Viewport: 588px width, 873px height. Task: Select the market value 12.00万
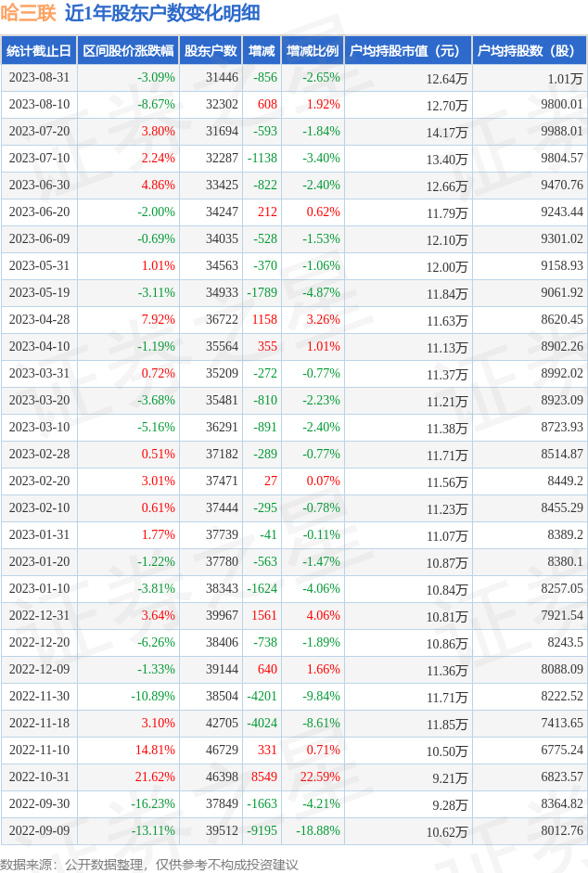pyautogui.click(x=447, y=267)
